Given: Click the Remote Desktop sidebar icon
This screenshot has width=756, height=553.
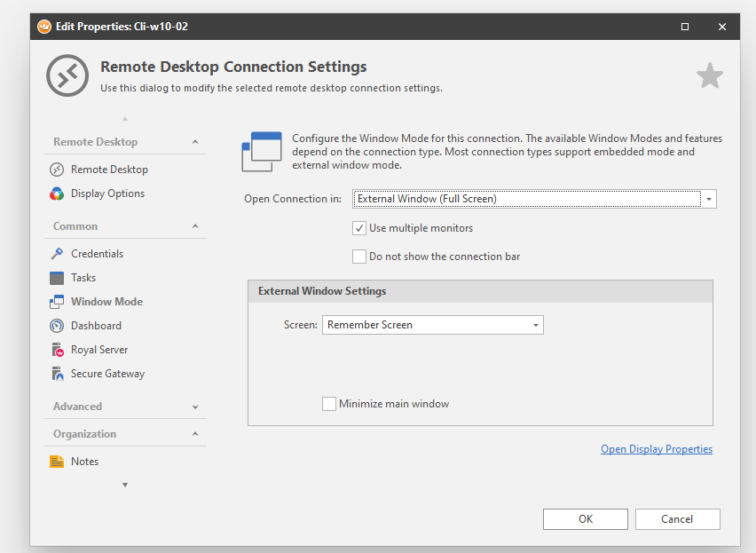Looking at the screenshot, I should point(57,170).
